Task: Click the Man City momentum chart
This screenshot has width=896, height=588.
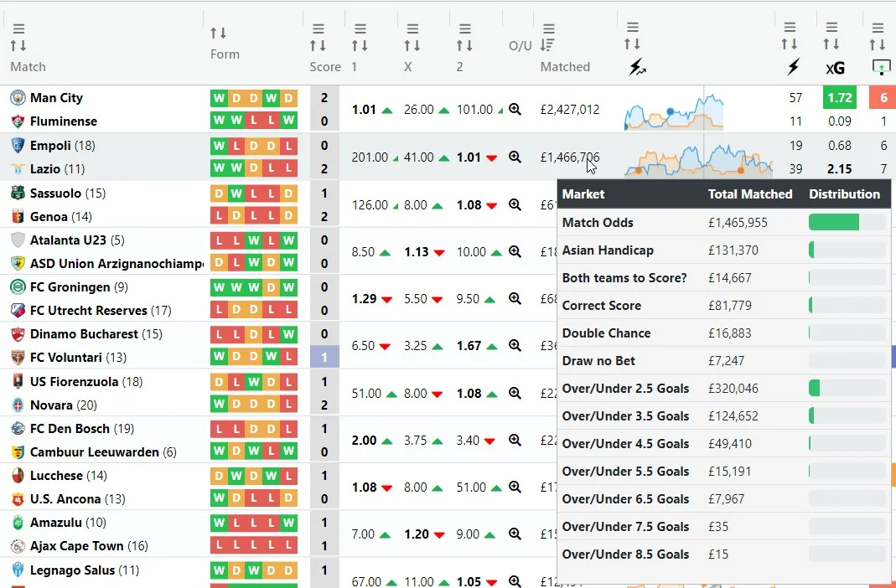Action: (674, 111)
